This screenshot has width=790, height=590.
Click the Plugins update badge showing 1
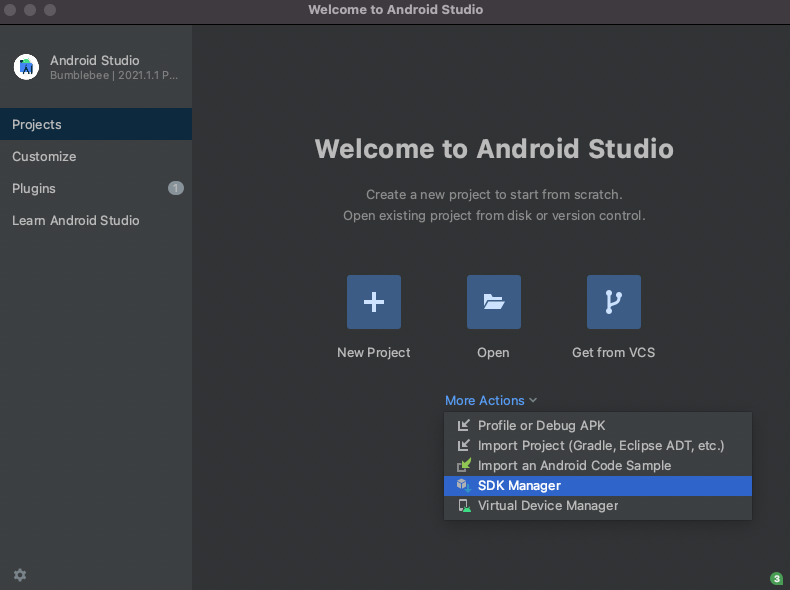pos(175,188)
